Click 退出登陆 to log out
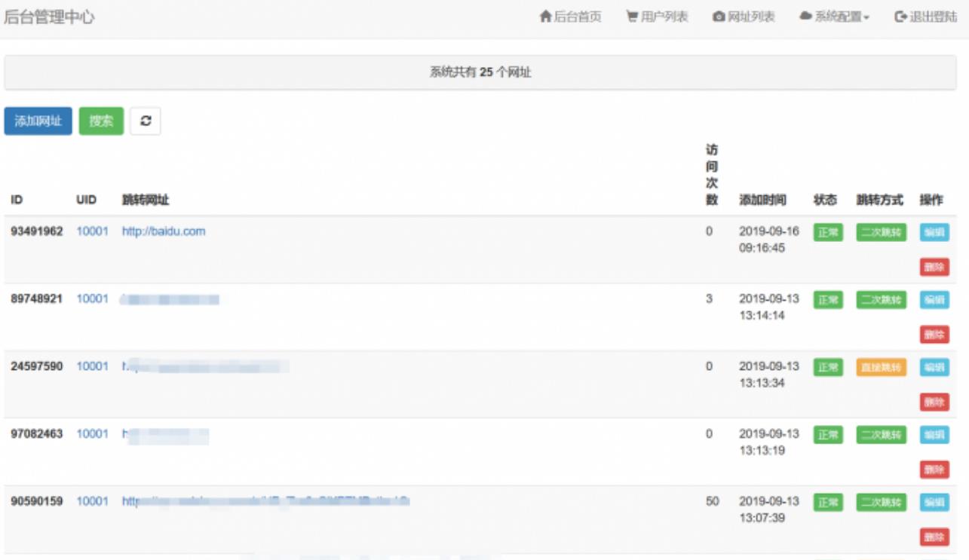This screenshot has height=560, width=969. click(x=925, y=17)
